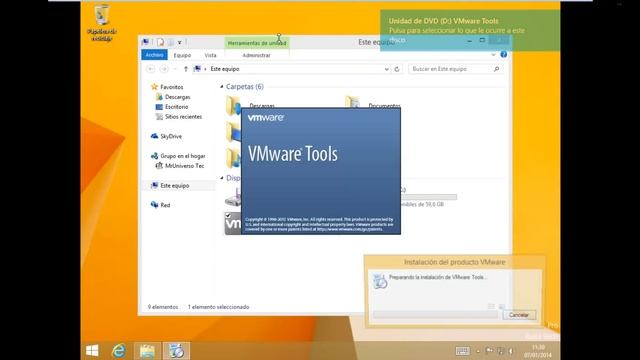640x360 pixels.
Task: Open Descargas in the navigation pane
Action: point(177,97)
